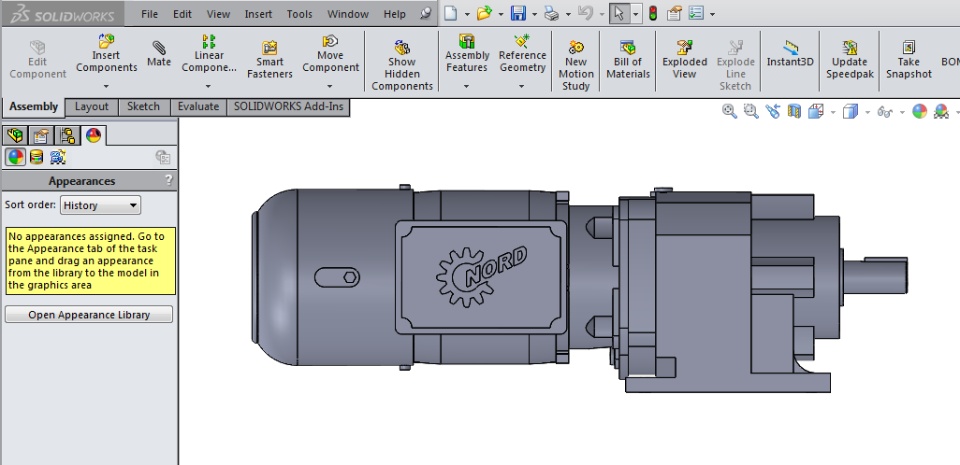Image resolution: width=960 pixels, height=465 pixels.
Task: Click the Select arrow cursor tool
Action: [x=618, y=13]
